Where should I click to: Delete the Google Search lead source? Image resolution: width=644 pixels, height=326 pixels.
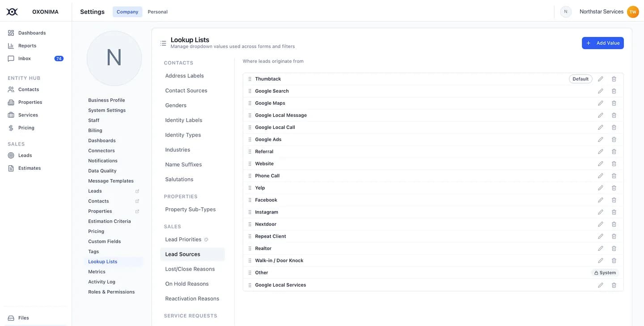click(x=614, y=91)
